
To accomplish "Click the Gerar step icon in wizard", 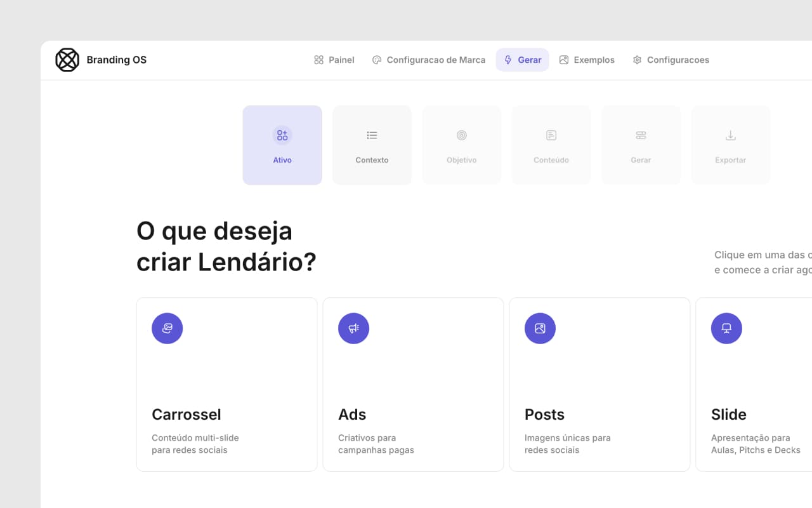I will click(641, 135).
